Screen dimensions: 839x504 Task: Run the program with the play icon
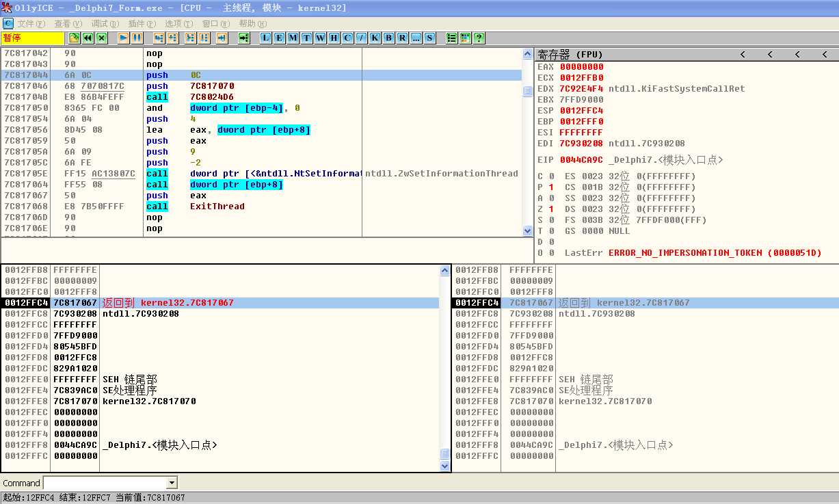pyautogui.click(x=123, y=38)
